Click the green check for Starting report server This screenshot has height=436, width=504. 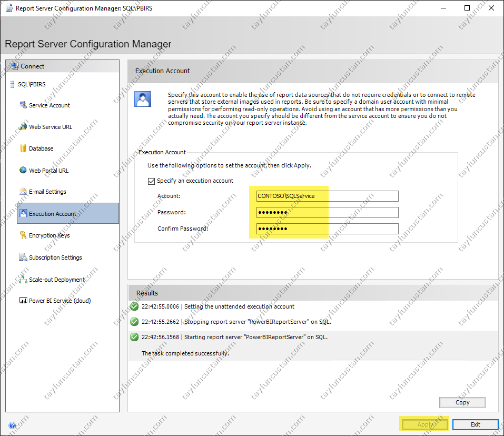click(134, 337)
